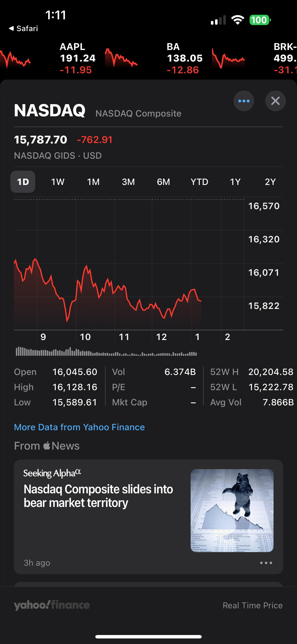Show the 3M chart range
Viewport: 297px width, 644px height.
(x=128, y=182)
